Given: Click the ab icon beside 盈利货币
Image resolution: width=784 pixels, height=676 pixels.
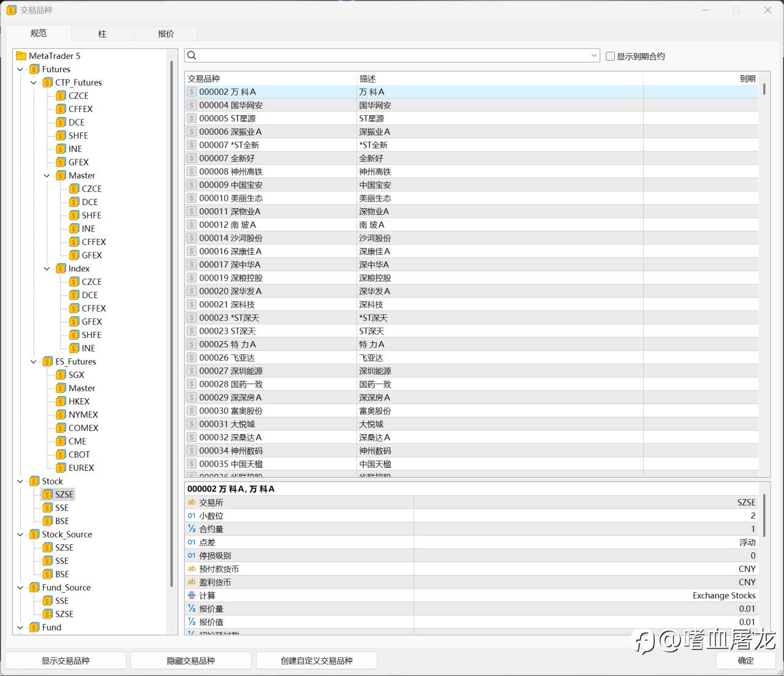Looking at the screenshot, I should point(192,582).
